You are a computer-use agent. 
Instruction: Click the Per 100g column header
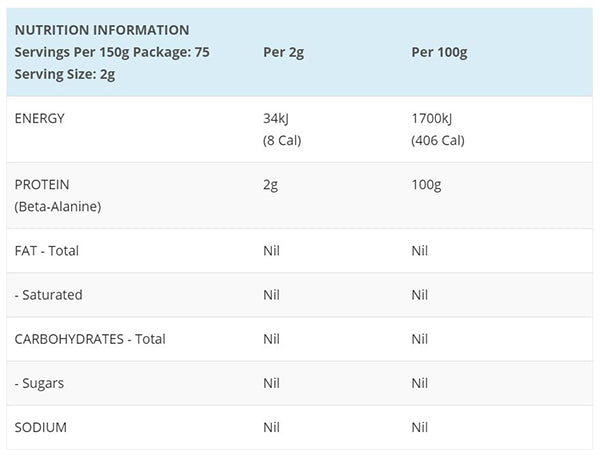439,52
